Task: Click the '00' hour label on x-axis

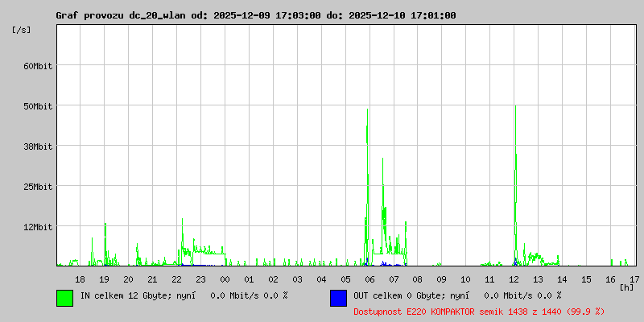Action: [x=225, y=279]
